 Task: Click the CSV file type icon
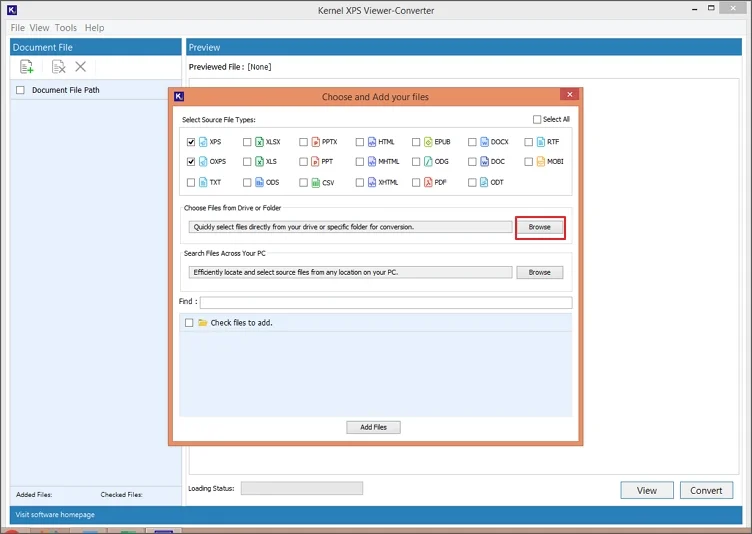[316, 182]
